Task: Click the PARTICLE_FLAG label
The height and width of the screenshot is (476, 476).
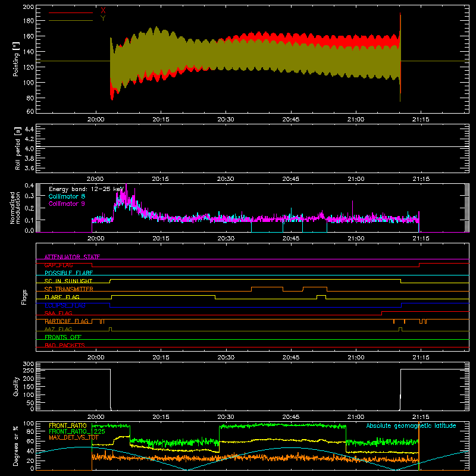Action: pos(67,321)
